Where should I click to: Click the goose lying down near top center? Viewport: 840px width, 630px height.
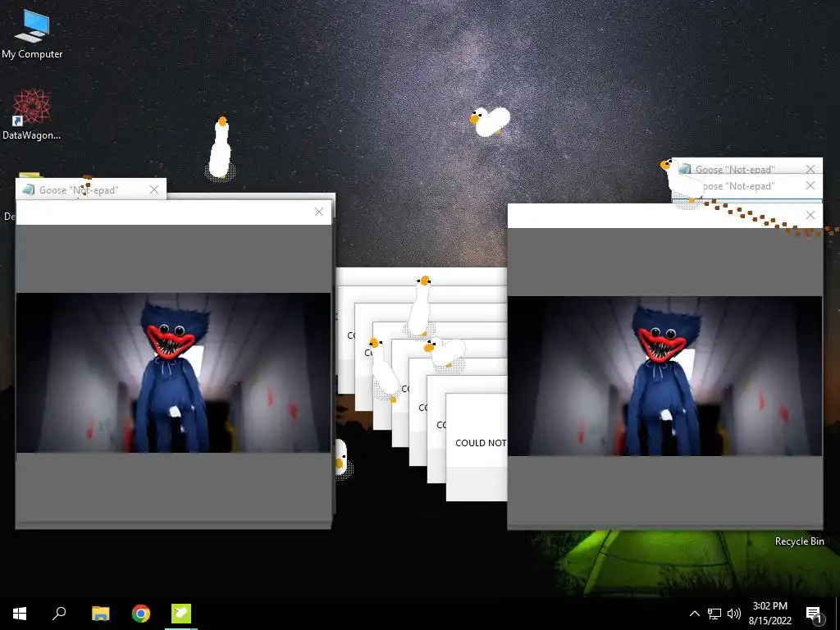pyautogui.click(x=490, y=122)
